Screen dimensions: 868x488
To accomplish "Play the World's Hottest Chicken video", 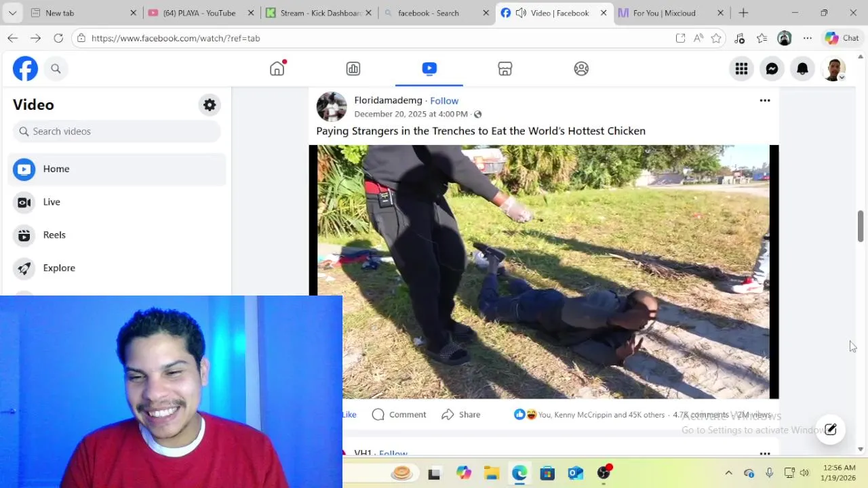I will point(543,272).
